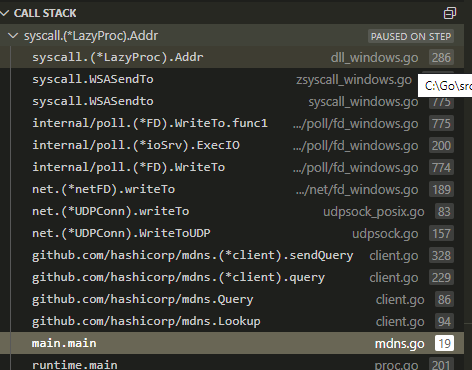This screenshot has width=472, height=370.
Task: Click line number badge 774
Action: click(x=441, y=167)
